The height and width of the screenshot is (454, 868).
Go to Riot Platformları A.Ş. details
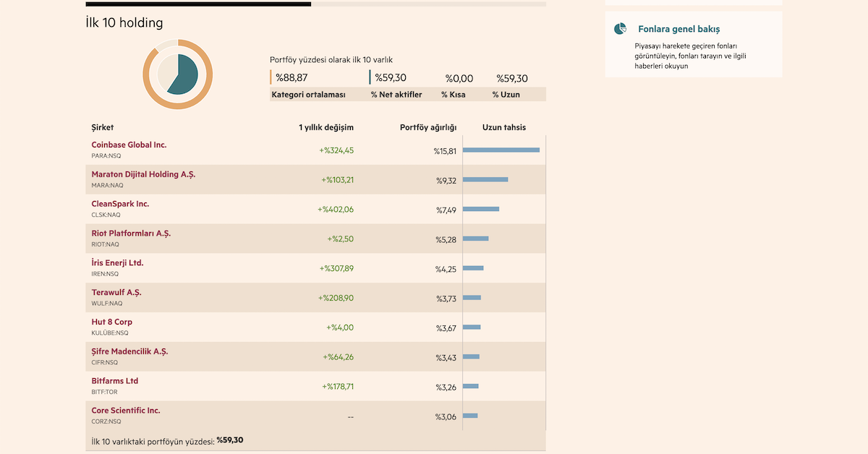coord(131,234)
